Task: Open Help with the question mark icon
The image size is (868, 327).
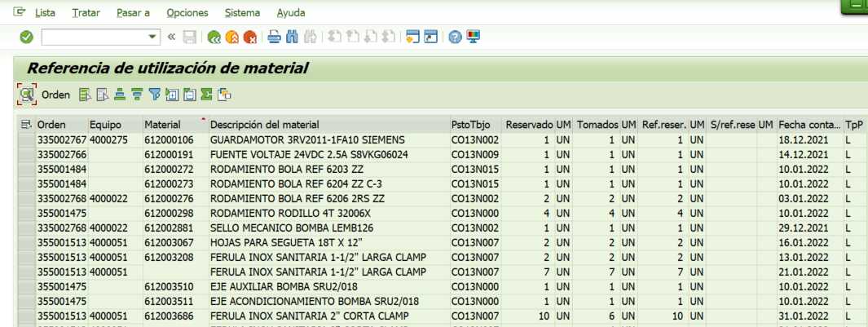Action: click(x=455, y=37)
